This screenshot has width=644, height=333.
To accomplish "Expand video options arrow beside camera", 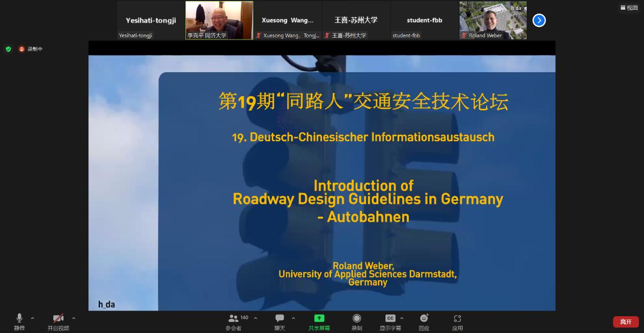I will (x=74, y=318).
